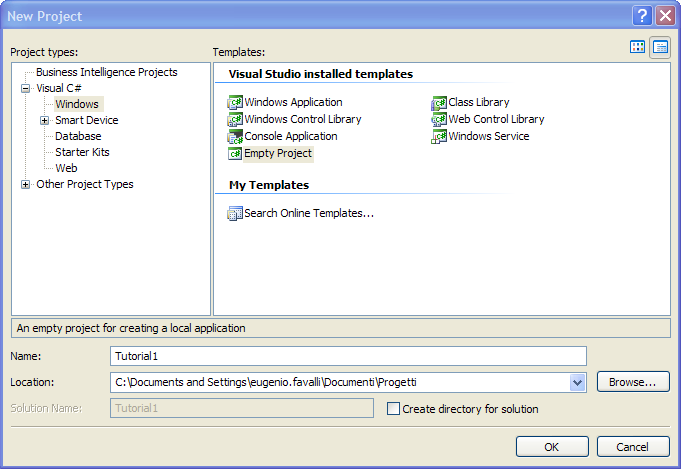The width and height of the screenshot is (681, 469).
Task: Click the Browse button
Action: coord(633,382)
